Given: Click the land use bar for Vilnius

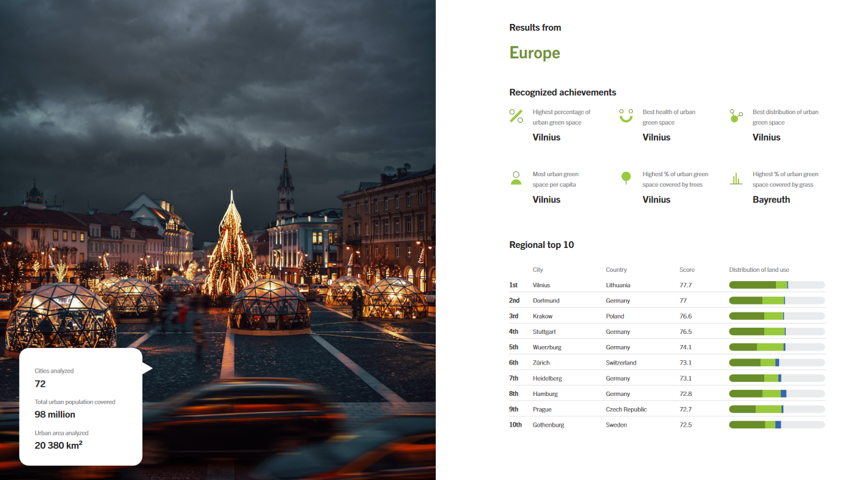Looking at the screenshot, I should 777,285.
